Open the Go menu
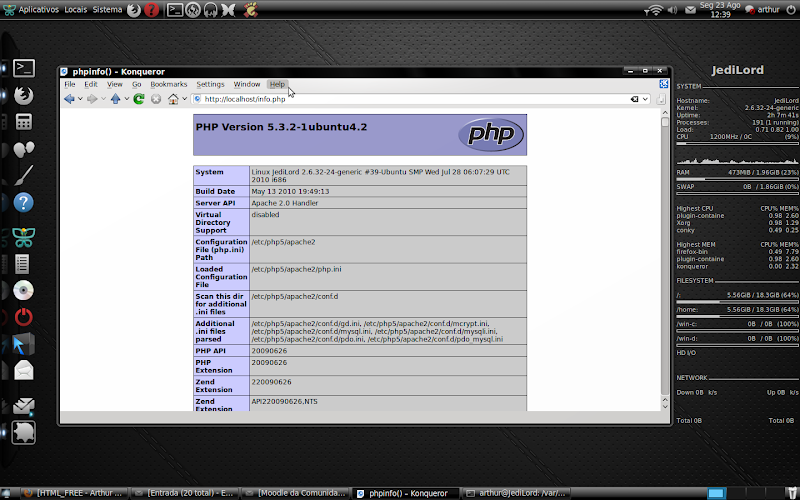This screenshot has width=800, height=500. click(x=136, y=84)
